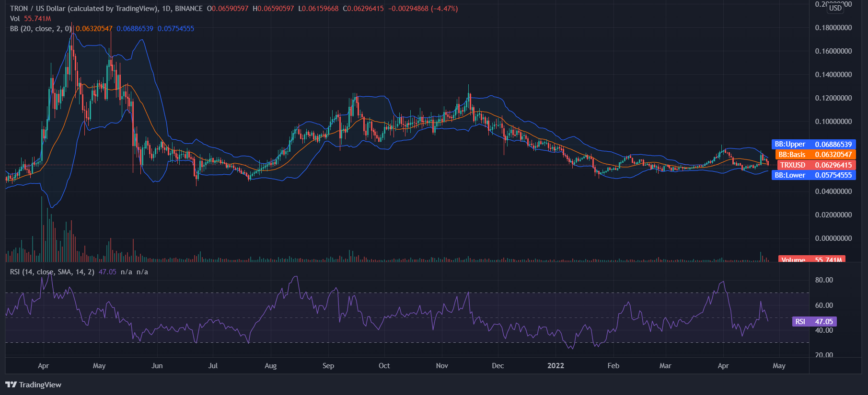
Task: Click the Jun label on time axis
Action: [x=157, y=366]
